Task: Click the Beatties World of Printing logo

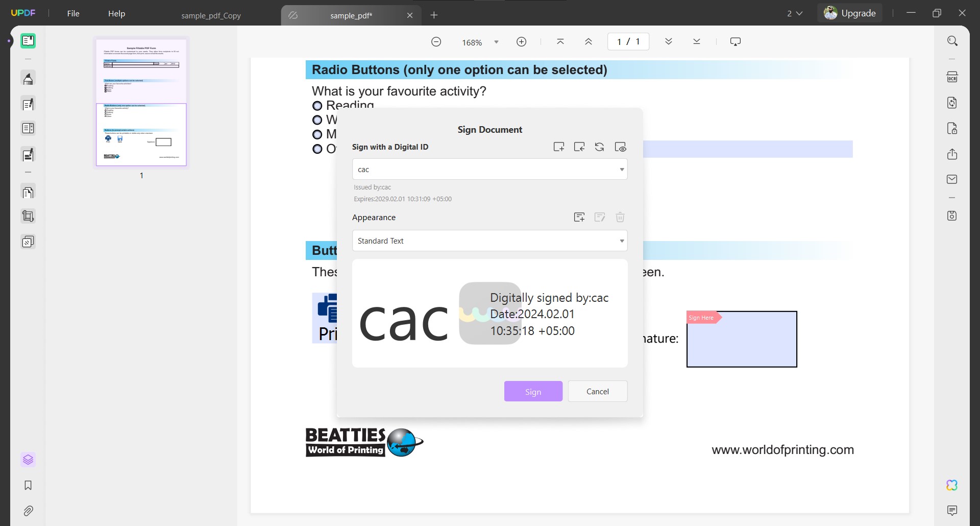Action: 364,442
